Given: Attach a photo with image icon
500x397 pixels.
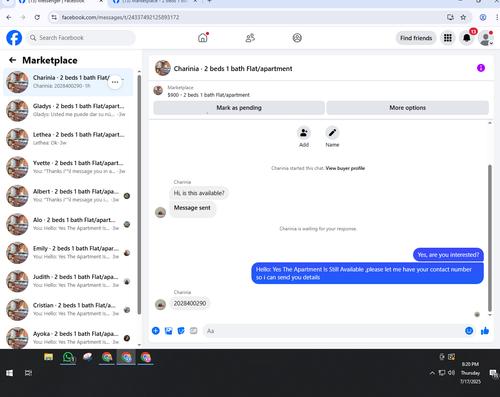Looking at the screenshot, I should [169, 331].
